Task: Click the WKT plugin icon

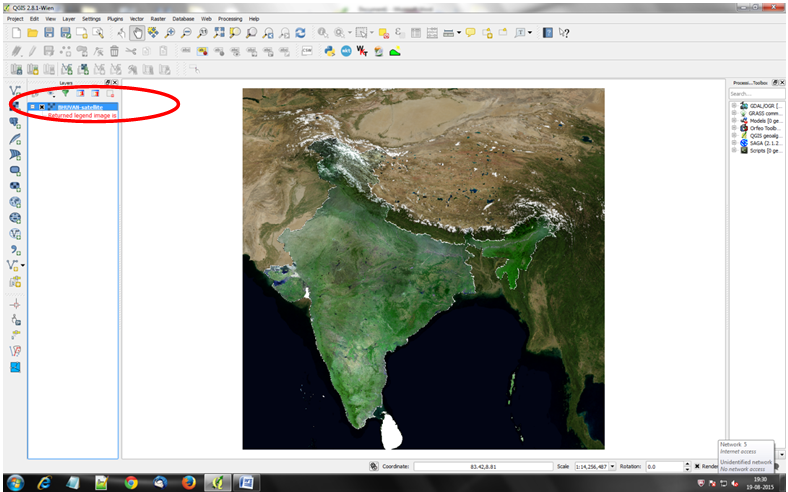Action: pyautogui.click(x=362, y=51)
